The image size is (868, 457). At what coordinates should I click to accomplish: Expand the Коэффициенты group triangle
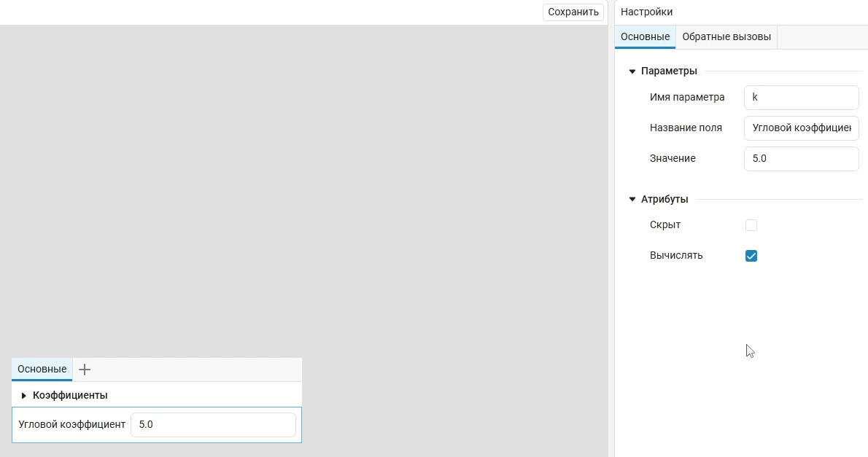tap(23, 395)
